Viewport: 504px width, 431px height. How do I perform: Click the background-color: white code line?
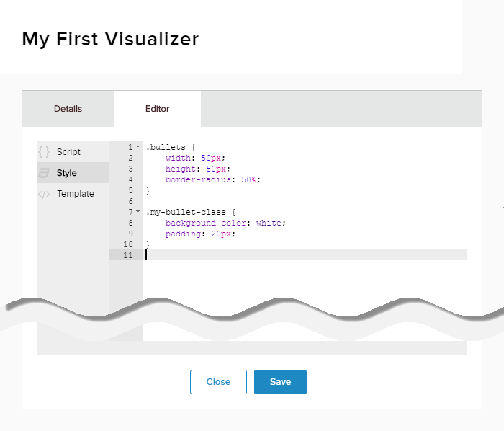225,223
